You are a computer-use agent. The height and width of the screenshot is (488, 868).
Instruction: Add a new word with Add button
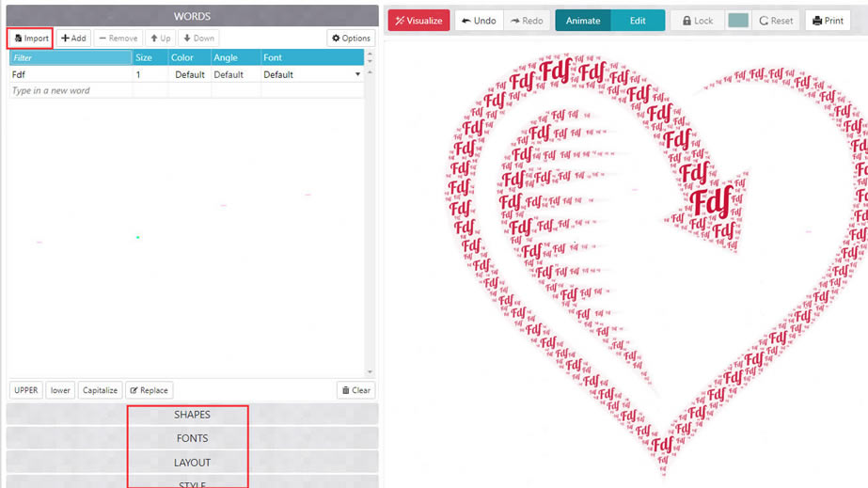pos(73,39)
